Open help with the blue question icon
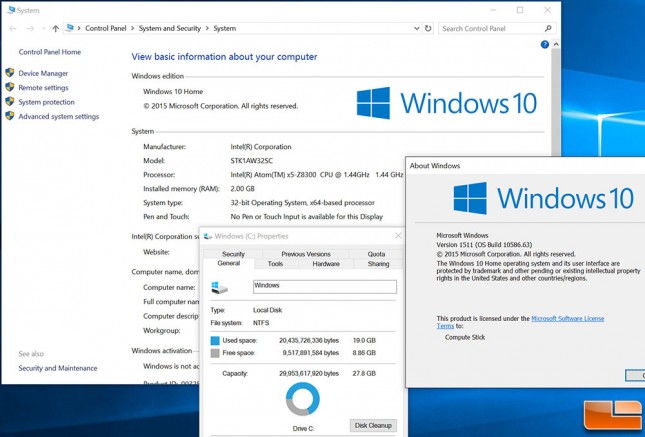Viewport: 645px width, 437px height. (x=545, y=44)
